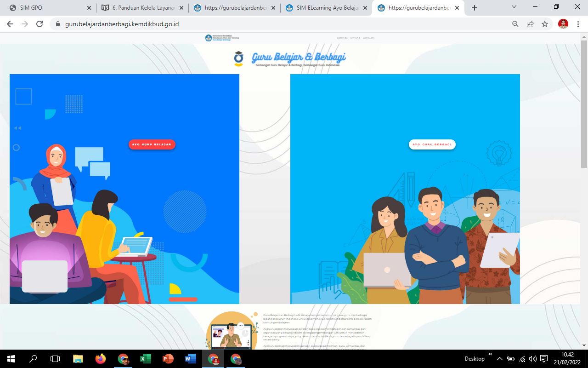Open the Chrome profile avatar
This screenshot has width=588, height=368.
point(563,24)
